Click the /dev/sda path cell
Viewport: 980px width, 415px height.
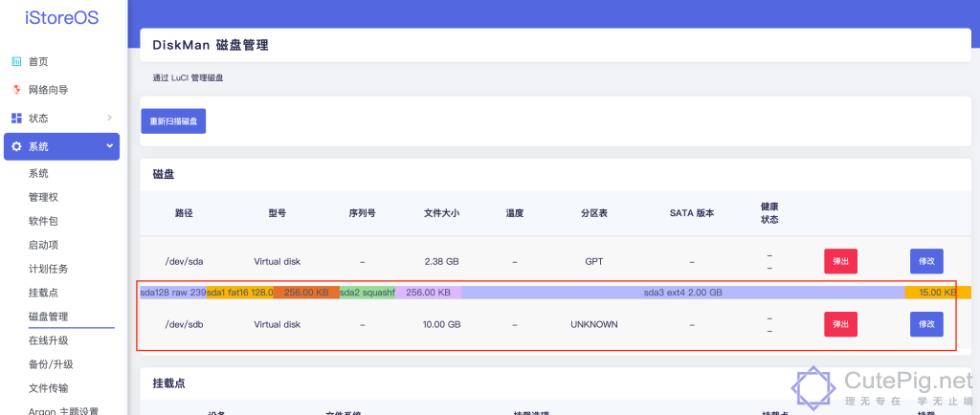click(184, 261)
